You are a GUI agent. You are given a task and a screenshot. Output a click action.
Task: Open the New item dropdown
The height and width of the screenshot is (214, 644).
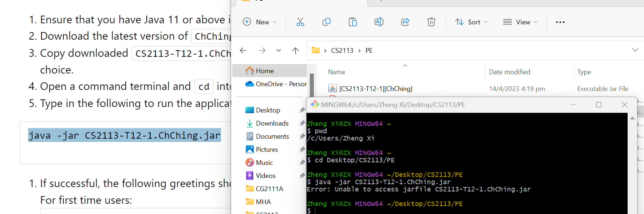tap(260, 22)
